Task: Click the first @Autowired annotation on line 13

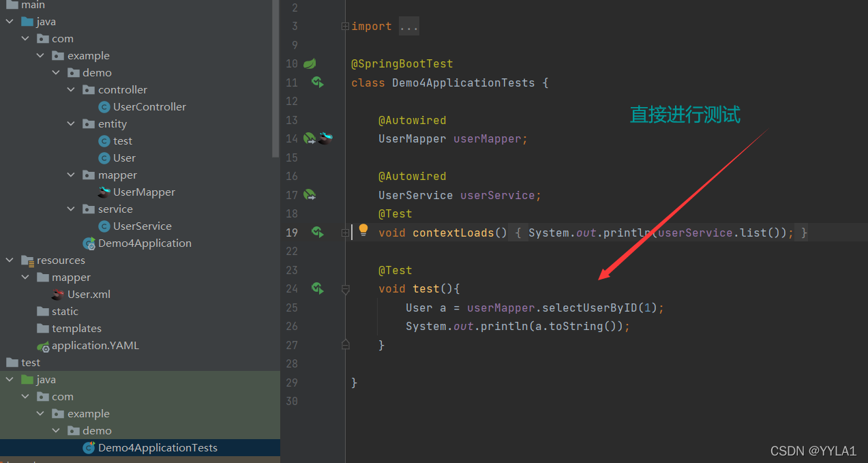Action: pyautogui.click(x=413, y=120)
